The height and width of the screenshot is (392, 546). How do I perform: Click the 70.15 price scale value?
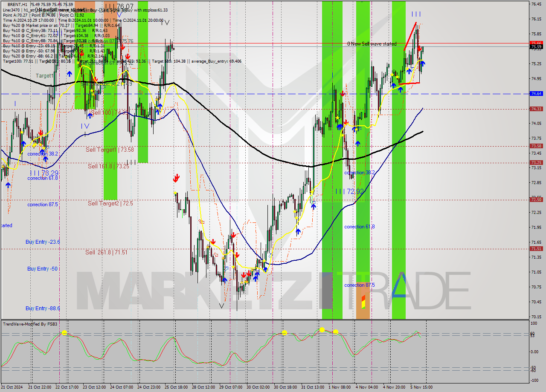click(536, 317)
